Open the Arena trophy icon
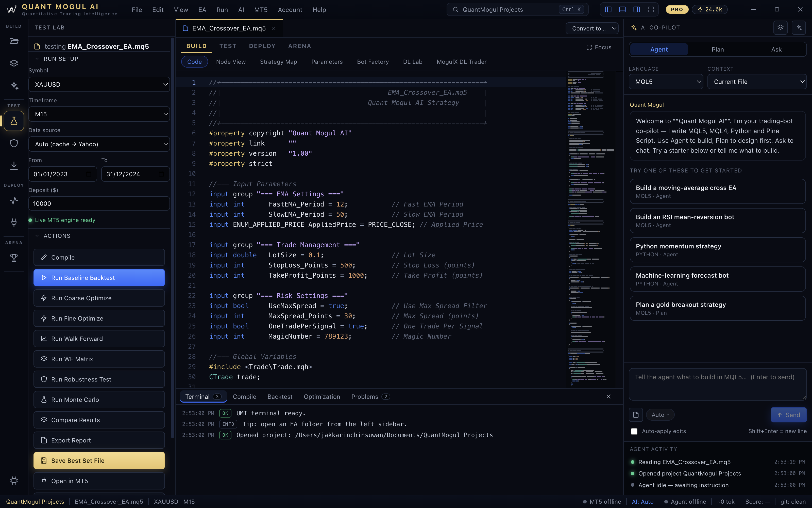This screenshot has width=812, height=508. (14, 258)
